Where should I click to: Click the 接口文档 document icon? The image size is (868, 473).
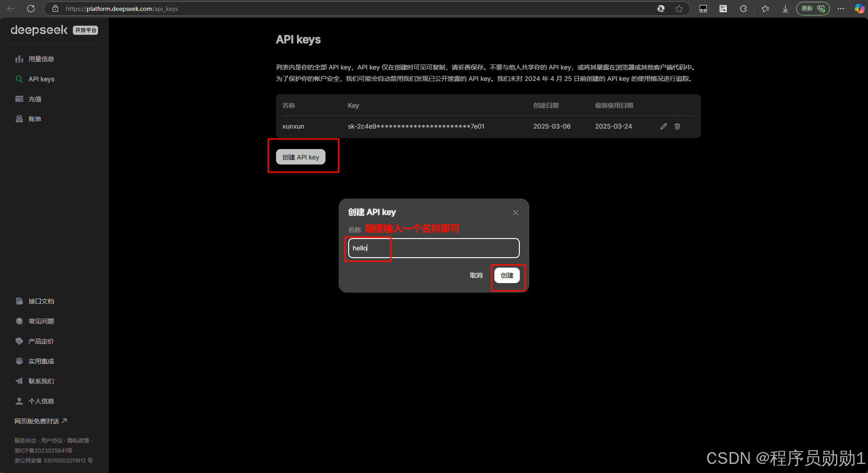click(x=19, y=301)
